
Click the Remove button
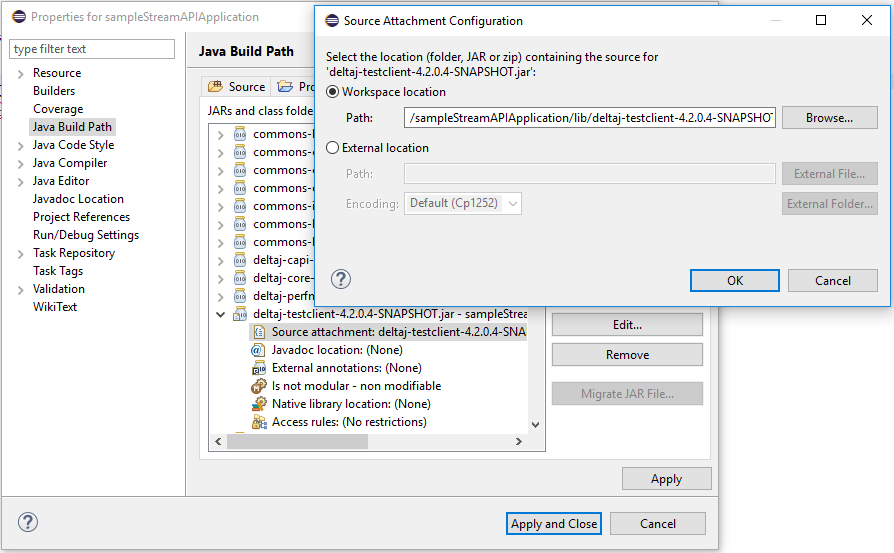[x=627, y=355]
